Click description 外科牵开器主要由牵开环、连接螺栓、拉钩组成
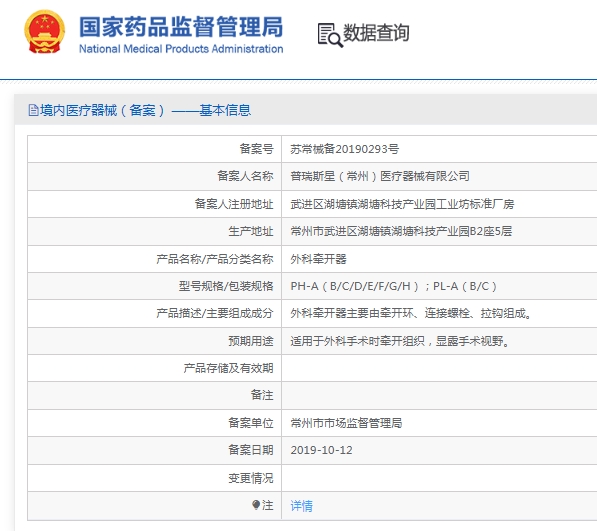This screenshot has height=531, width=597. (411, 313)
